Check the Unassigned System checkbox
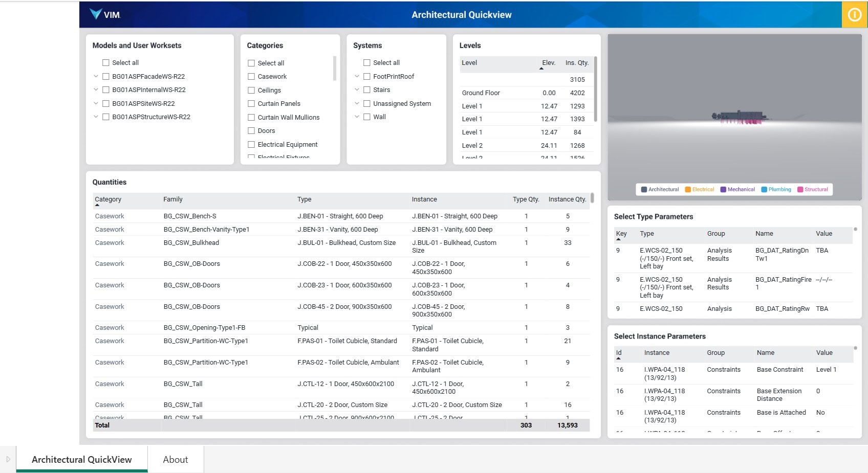This screenshot has width=868, height=473. pyautogui.click(x=367, y=103)
